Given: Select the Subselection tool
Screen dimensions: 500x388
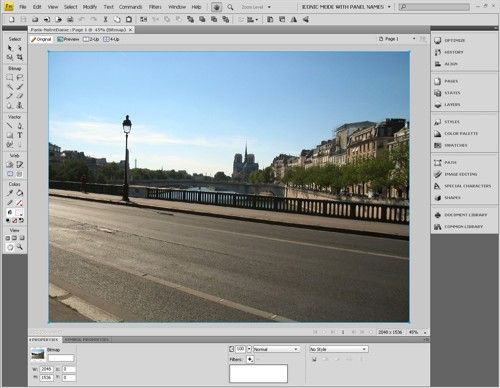Looking at the screenshot, I should click(20, 48).
